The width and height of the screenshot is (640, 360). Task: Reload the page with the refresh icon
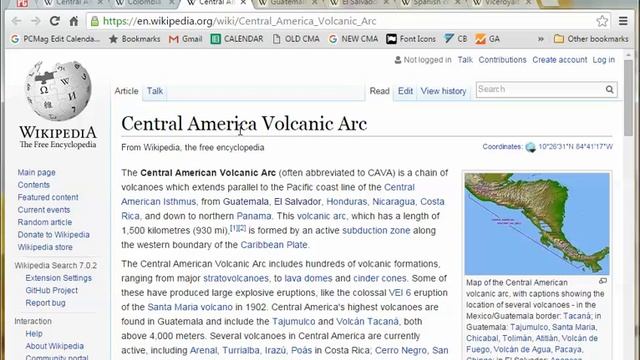coord(55,21)
